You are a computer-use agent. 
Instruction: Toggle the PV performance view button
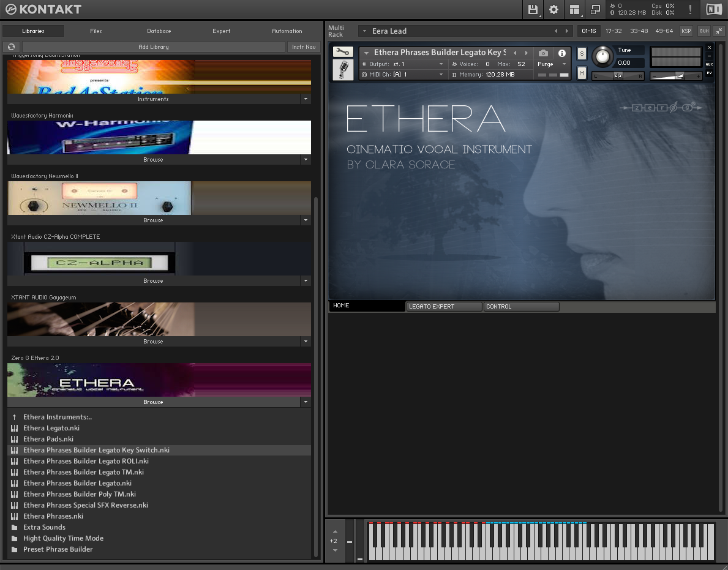coord(709,73)
